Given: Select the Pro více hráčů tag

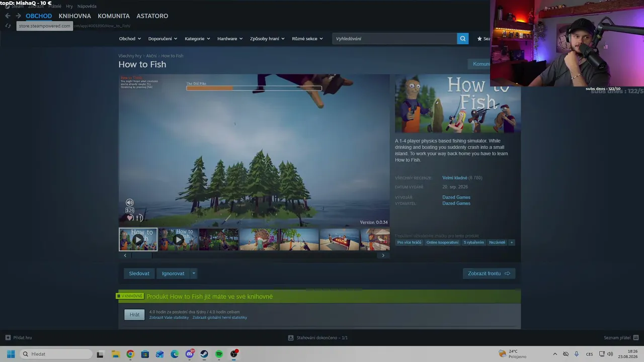Looking at the screenshot, I should (409, 242).
